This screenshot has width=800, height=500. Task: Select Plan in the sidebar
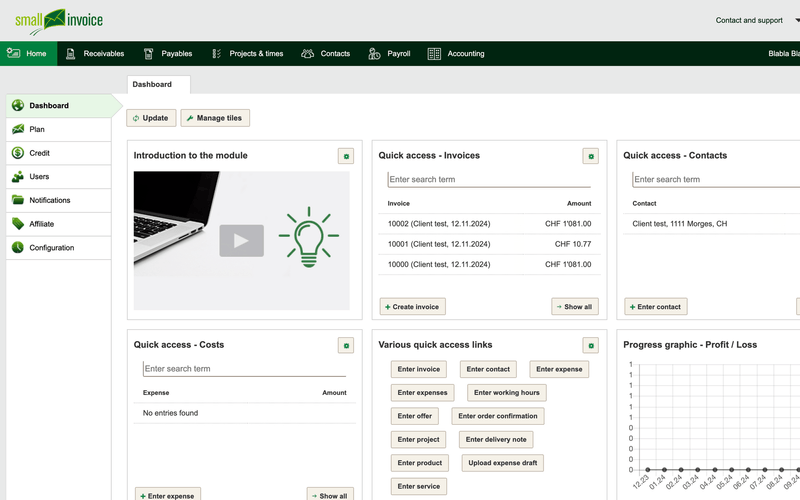tap(37, 129)
